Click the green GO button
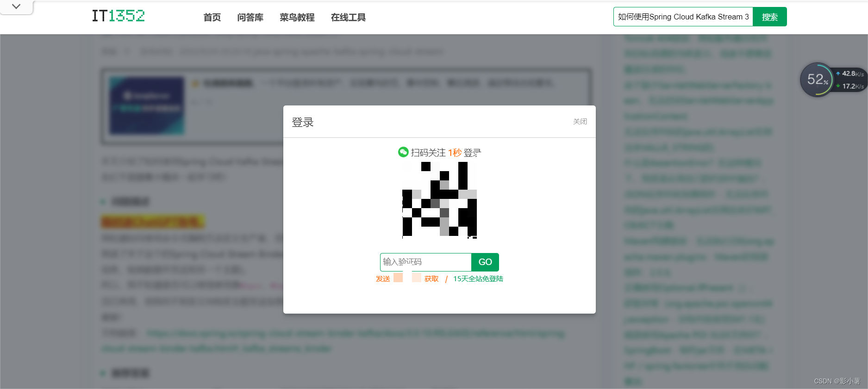The height and width of the screenshot is (389, 868). [485, 262]
